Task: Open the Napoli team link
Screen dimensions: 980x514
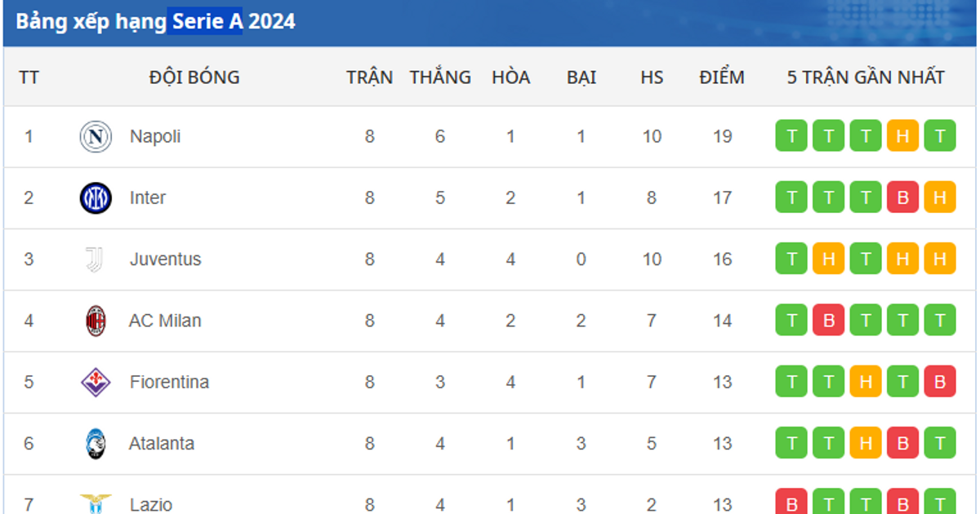Action: coord(155,136)
